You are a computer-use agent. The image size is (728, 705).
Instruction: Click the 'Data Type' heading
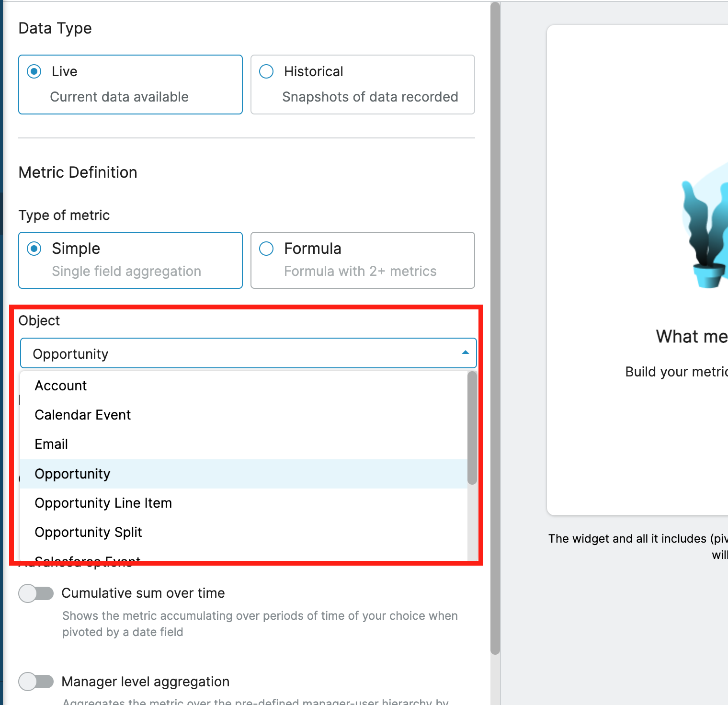click(x=55, y=28)
